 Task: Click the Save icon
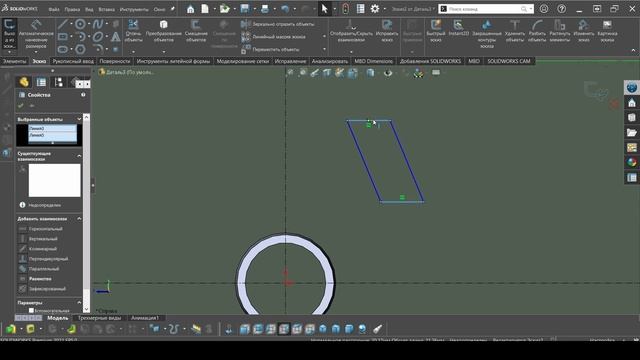pos(244,9)
